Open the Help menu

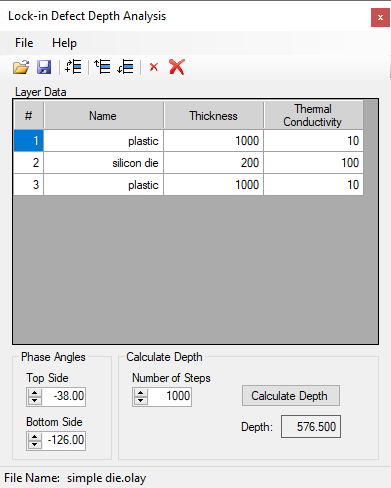click(x=64, y=43)
